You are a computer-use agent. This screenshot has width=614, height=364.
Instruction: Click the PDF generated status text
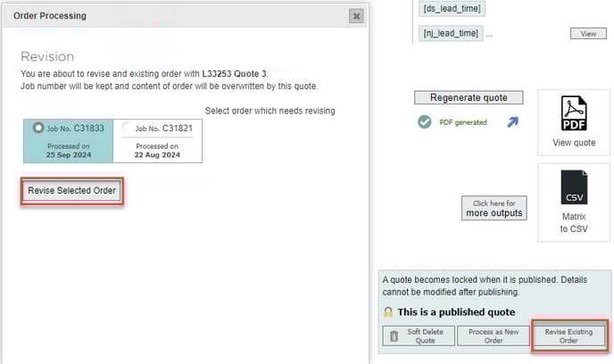pyautogui.click(x=463, y=122)
